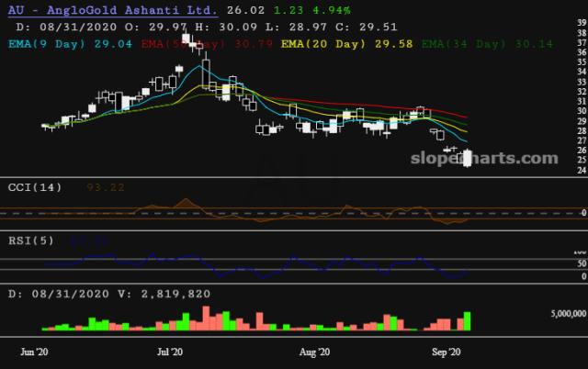Click the Jun '20 time axis label
The image size is (588, 369).
(x=34, y=352)
